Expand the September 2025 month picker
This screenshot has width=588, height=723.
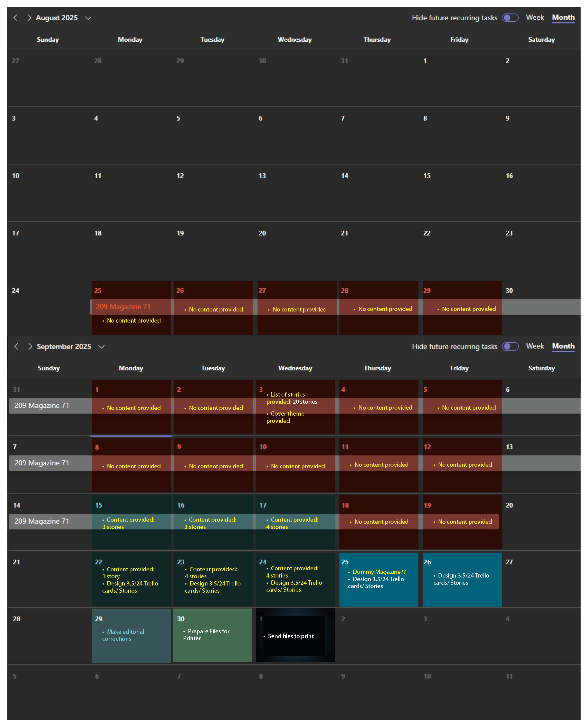click(x=101, y=346)
